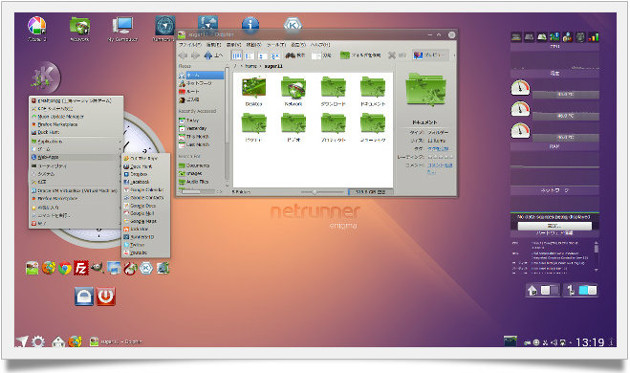Select Facebook in Web-Apps submenu
The image size is (630, 373).
145,182
